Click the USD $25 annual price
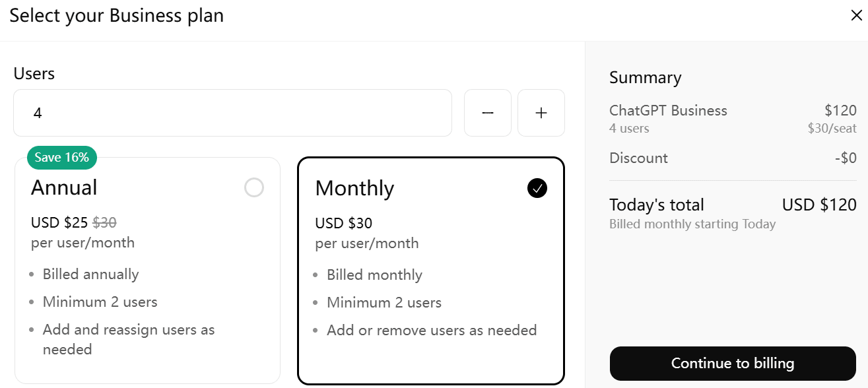868x388 pixels. (59, 222)
